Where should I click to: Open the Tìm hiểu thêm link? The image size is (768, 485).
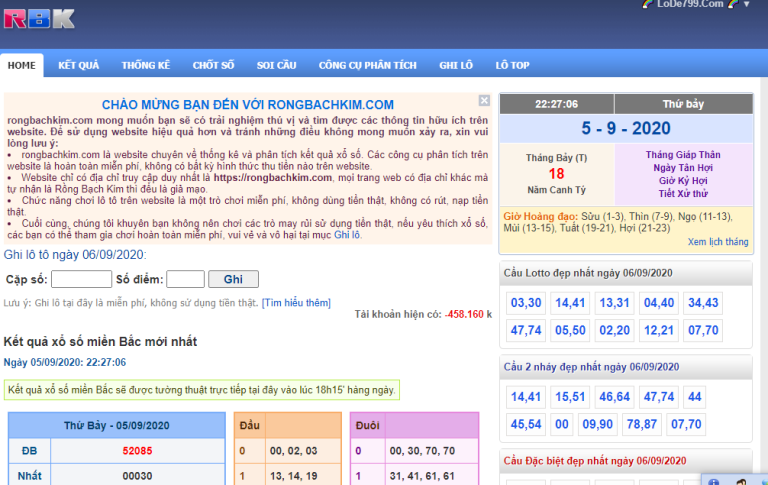(x=296, y=303)
